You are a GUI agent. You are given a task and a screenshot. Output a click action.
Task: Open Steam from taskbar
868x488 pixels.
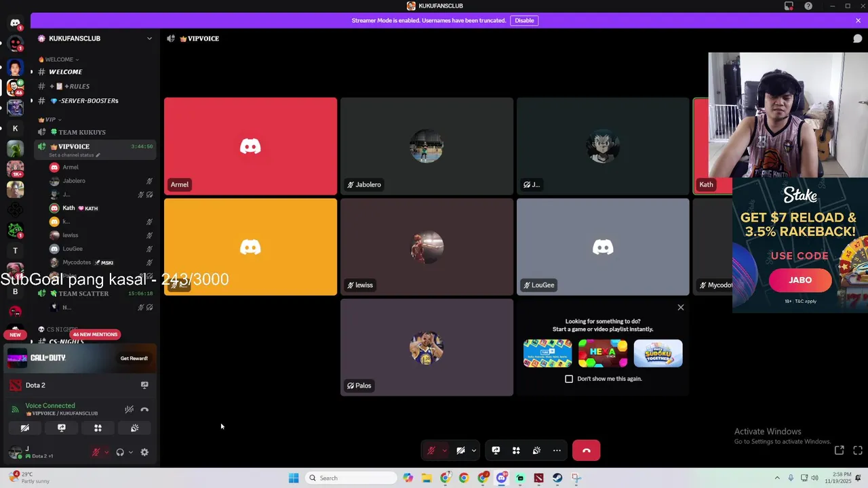point(557,478)
